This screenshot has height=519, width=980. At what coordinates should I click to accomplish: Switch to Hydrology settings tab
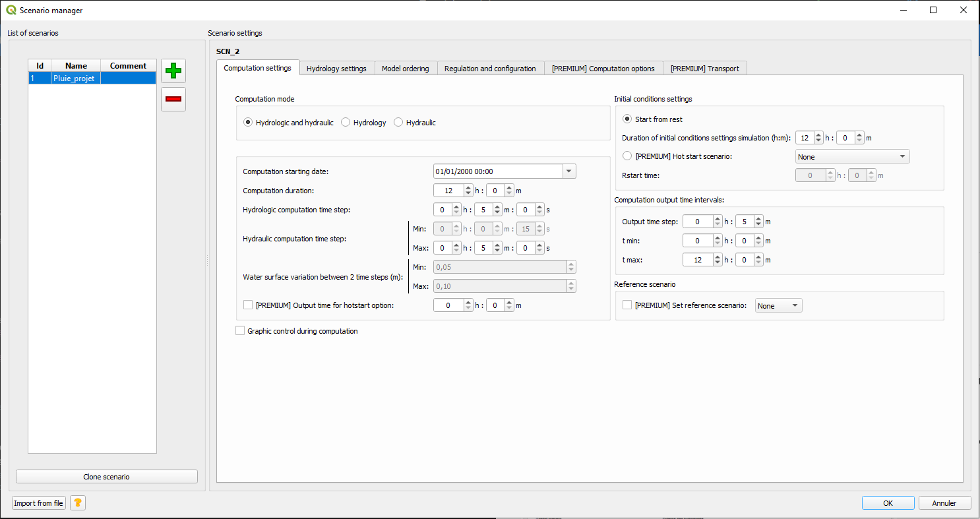[336, 69]
